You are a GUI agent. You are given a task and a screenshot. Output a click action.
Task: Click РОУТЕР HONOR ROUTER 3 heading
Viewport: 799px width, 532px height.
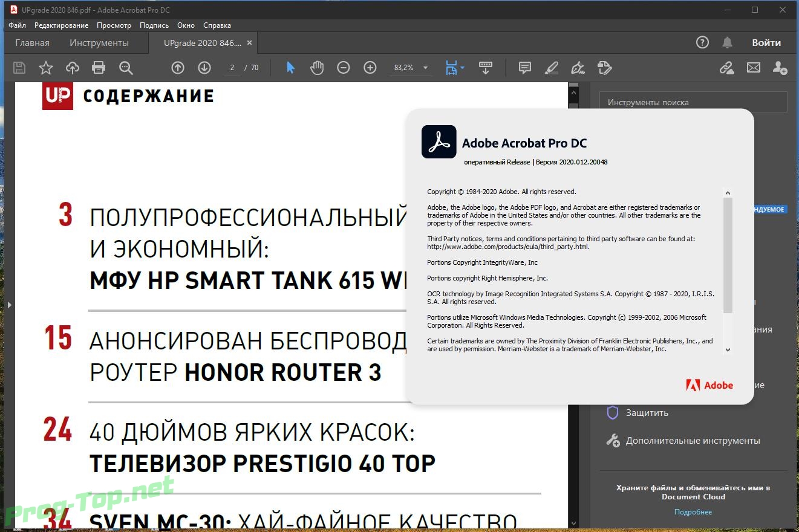tap(235, 372)
